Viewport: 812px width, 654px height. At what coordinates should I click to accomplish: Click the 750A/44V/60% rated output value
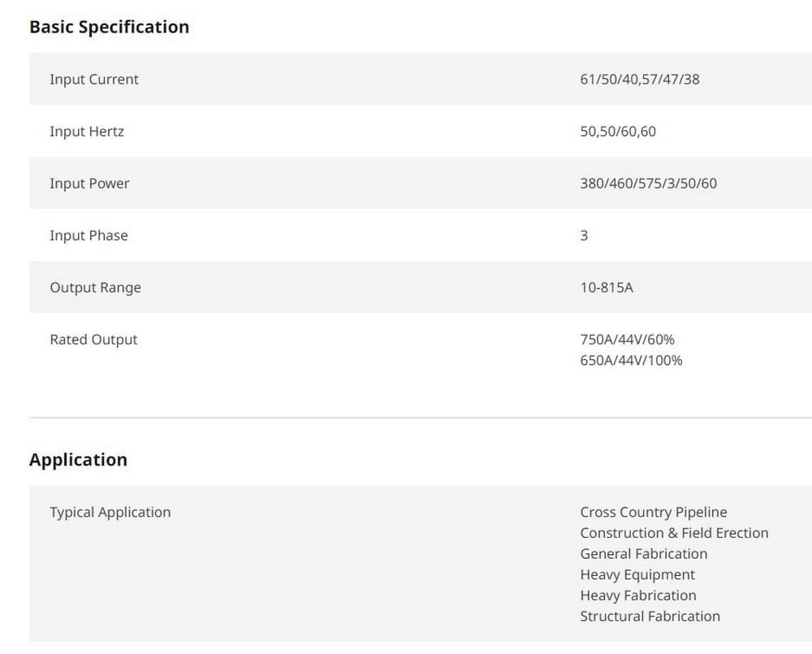(x=627, y=340)
